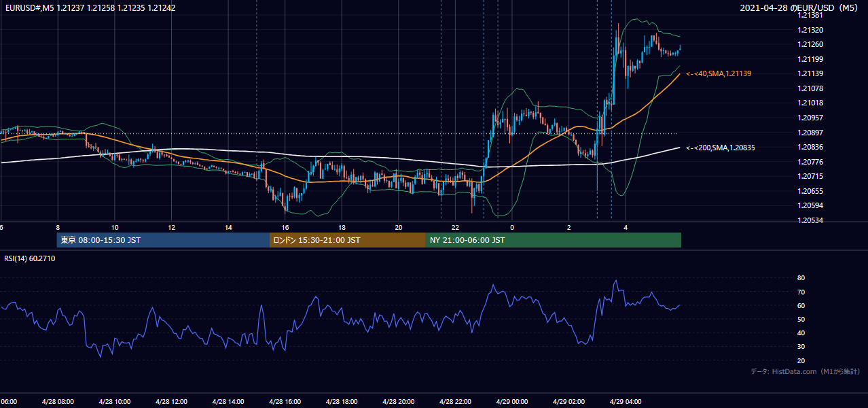Click the 4/29 00:00 time label
This screenshot has width=868, height=408.
click(512, 402)
